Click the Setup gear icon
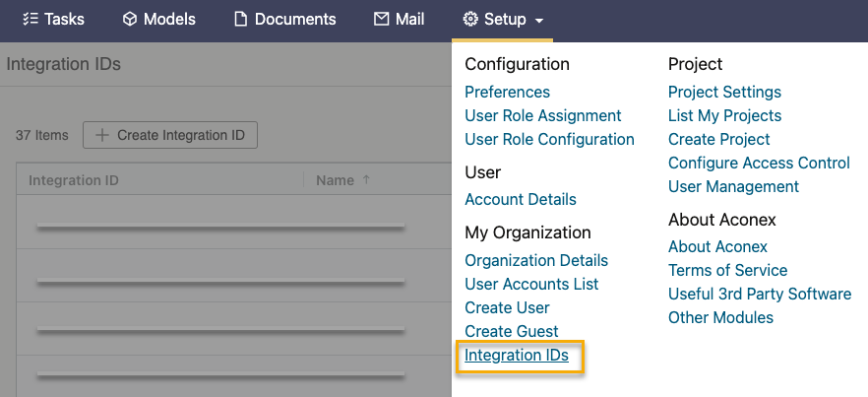 470,20
